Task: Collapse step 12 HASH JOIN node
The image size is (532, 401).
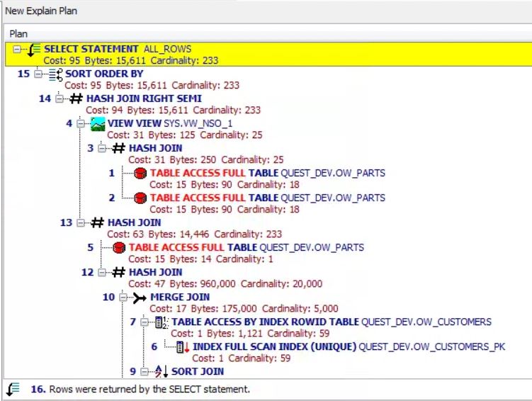Action: (x=102, y=273)
